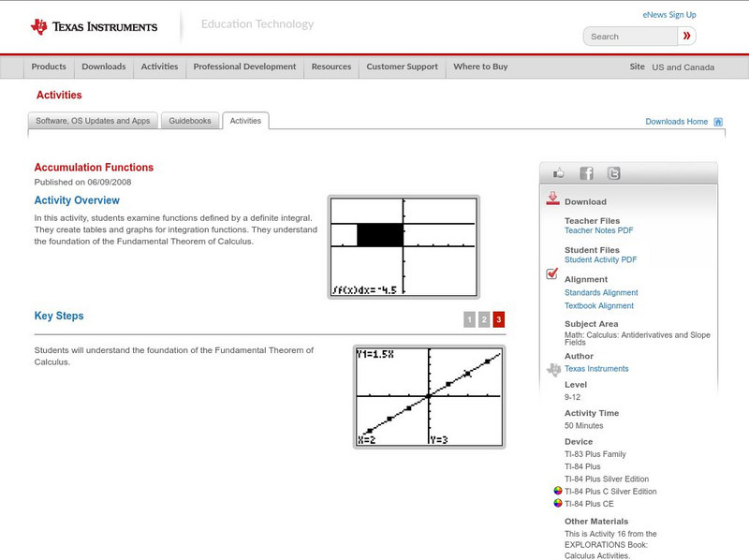Open Downloads Home link
This screenshot has width=749, height=560.
[x=676, y=122]
